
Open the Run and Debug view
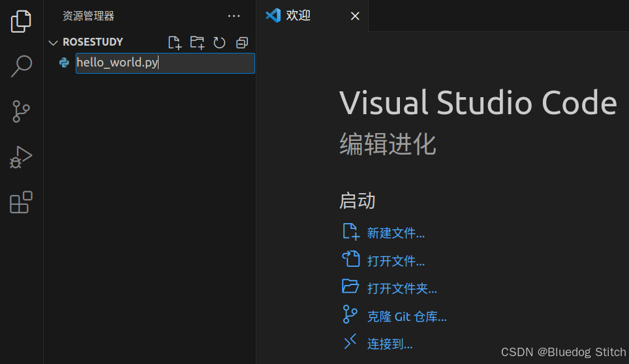pos(21,157)
